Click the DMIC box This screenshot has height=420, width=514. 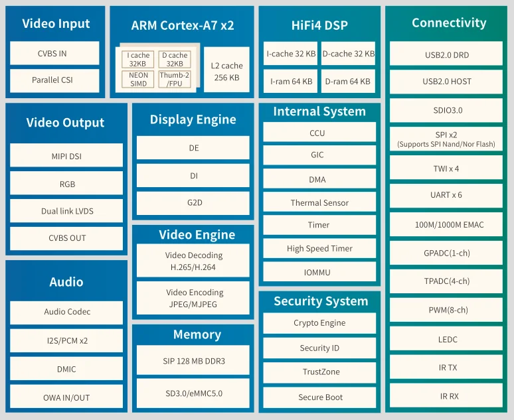tap(66, 368)
